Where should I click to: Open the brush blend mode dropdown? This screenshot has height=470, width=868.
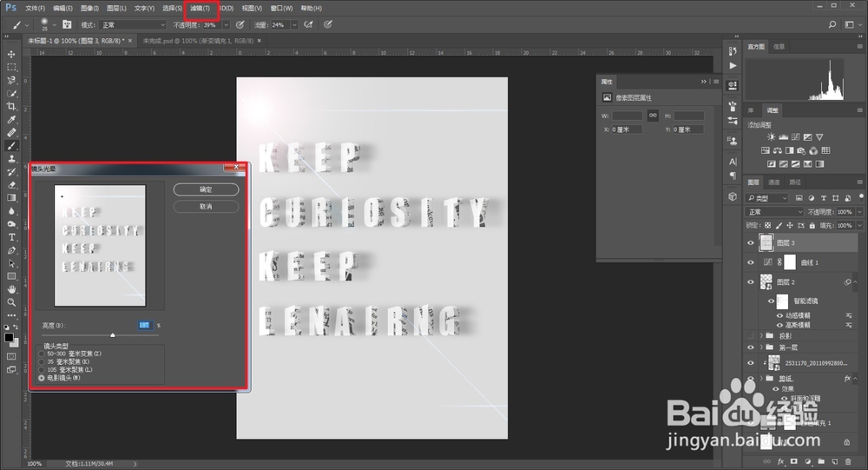point(133,25)
